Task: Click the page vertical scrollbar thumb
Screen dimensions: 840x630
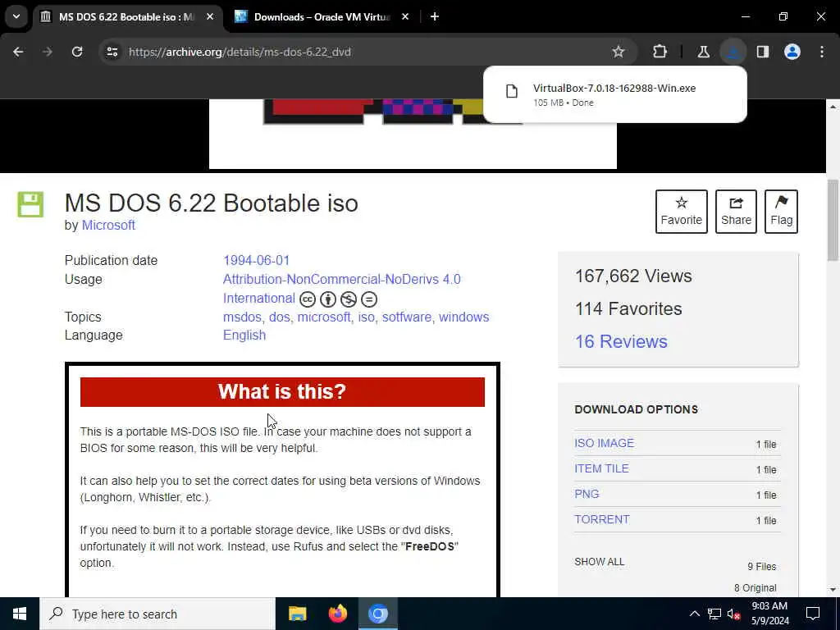Action: 833,220
